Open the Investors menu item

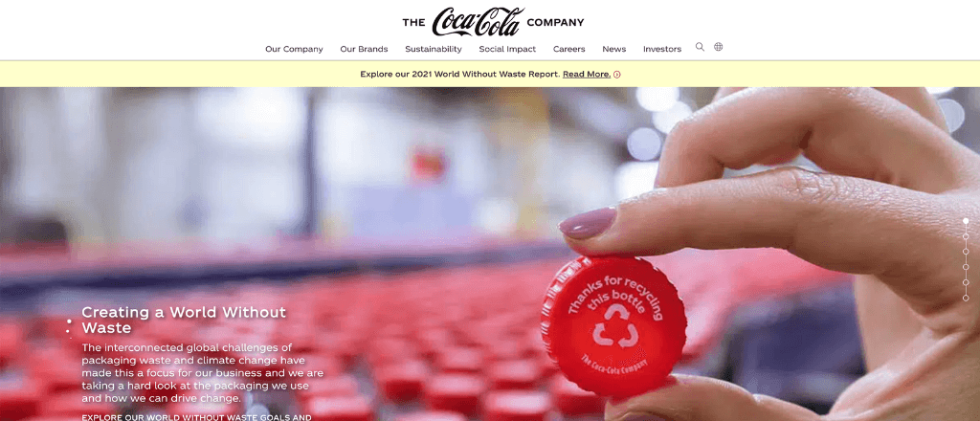coord(662,49)
